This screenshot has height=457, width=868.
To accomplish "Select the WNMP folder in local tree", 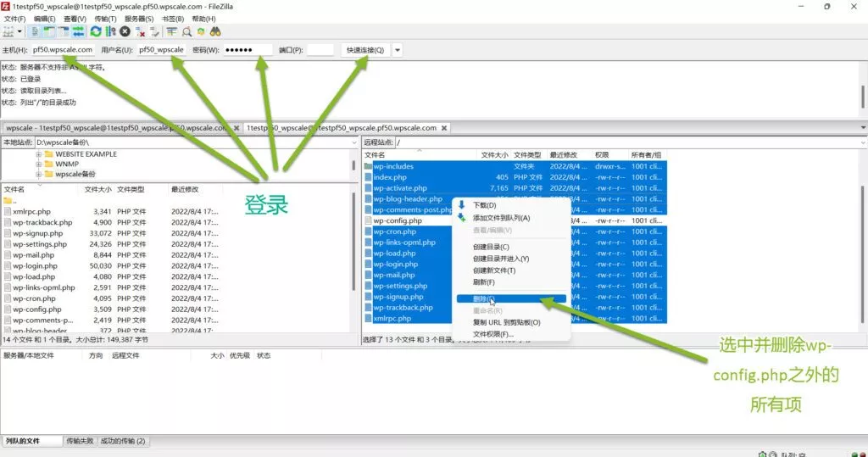I will pos(67,164).
